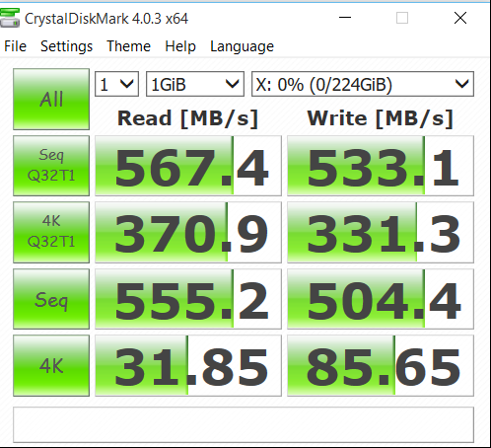Screen dimensions: 491x448
Task: Start the 4K Q32T1 benchmark
Action: coord(51,232)
